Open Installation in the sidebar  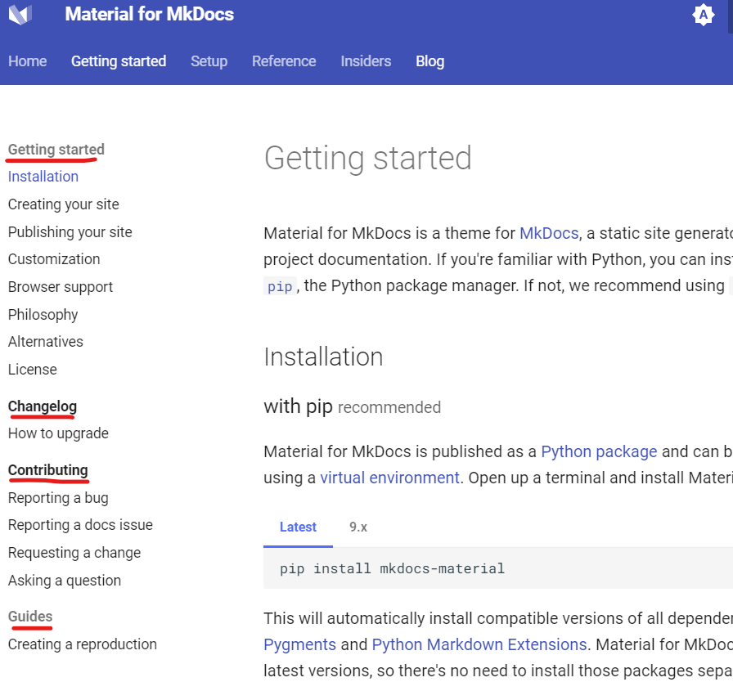point(43,177)
